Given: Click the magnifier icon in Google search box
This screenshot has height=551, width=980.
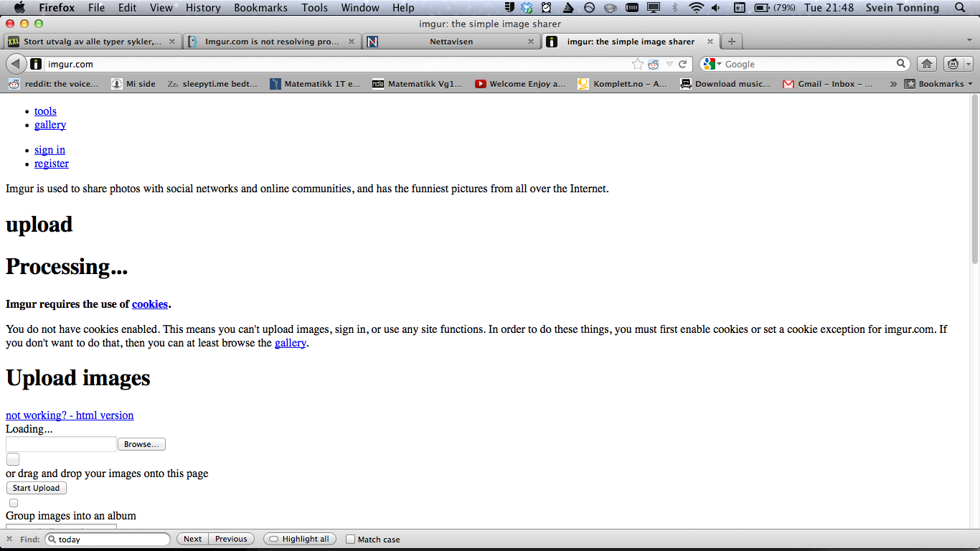Looking at the screenshot, I should tap(901, 64).
